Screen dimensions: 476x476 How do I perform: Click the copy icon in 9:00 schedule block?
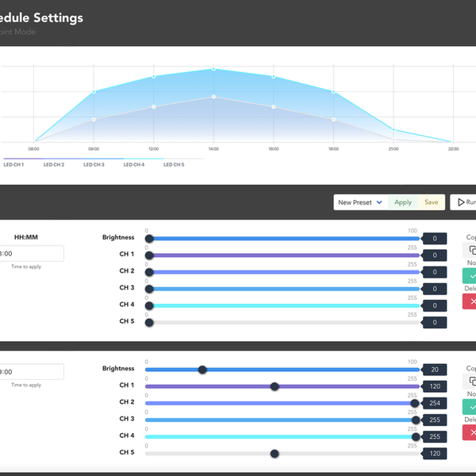(x=471, y=382)
